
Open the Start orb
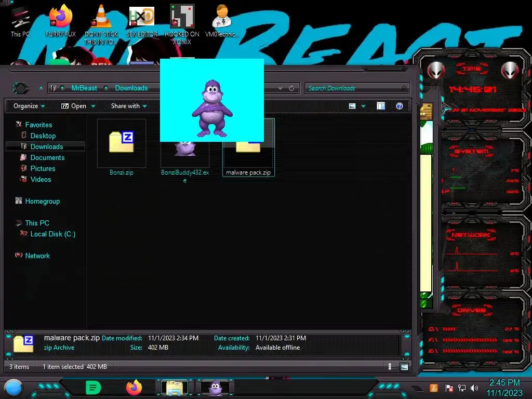(14, 389)
